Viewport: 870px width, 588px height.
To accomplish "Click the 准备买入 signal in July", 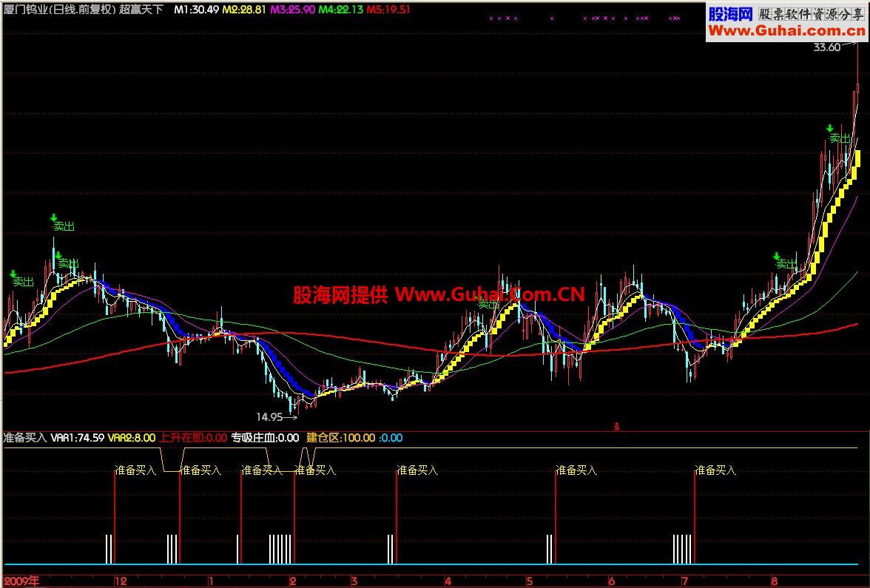I will click(716, 470).
